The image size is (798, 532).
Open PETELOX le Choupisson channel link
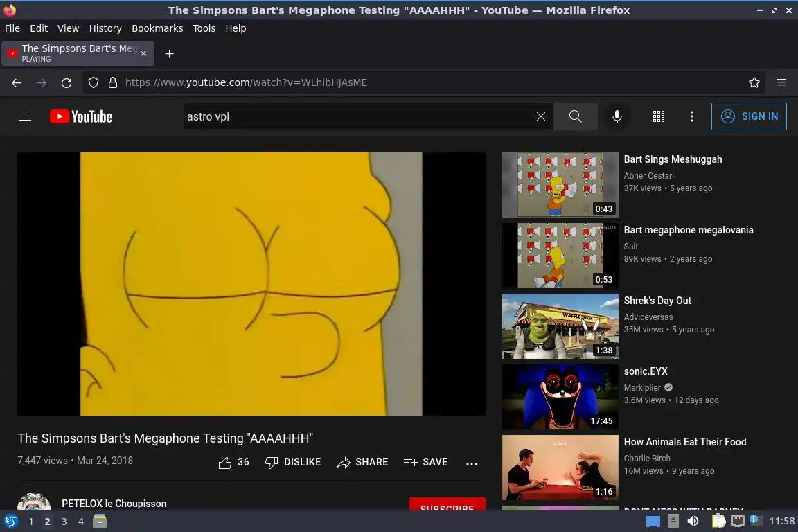[114, 504]
